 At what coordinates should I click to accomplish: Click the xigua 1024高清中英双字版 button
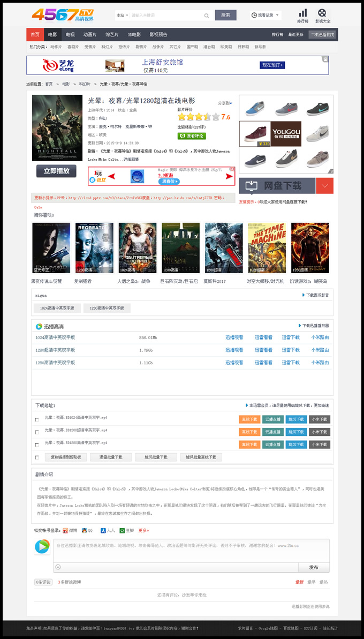pos(57,308)
